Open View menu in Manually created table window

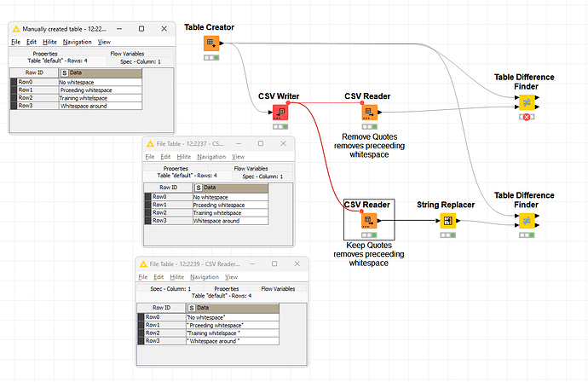point(104,41)
